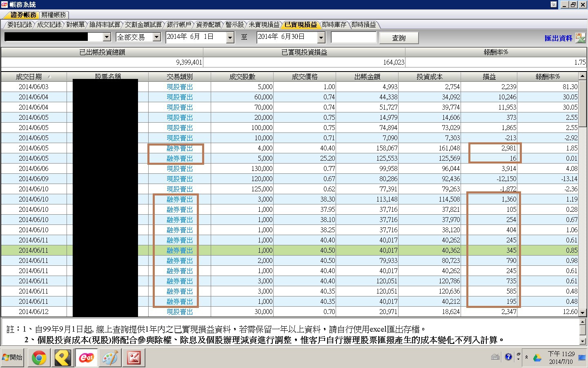
Task: Expand hidden tray icons chevron
Action: (x=526, y=357)
